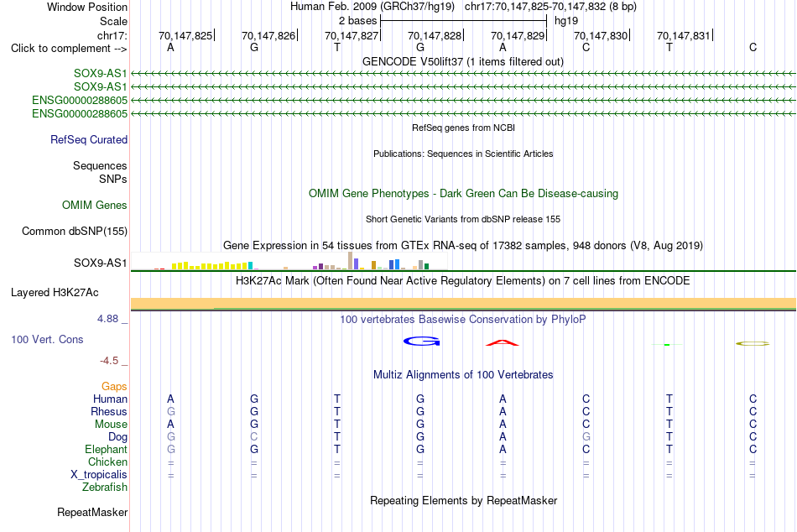Click the GTEx Gene Expression track title

click(x=463, y=246)
